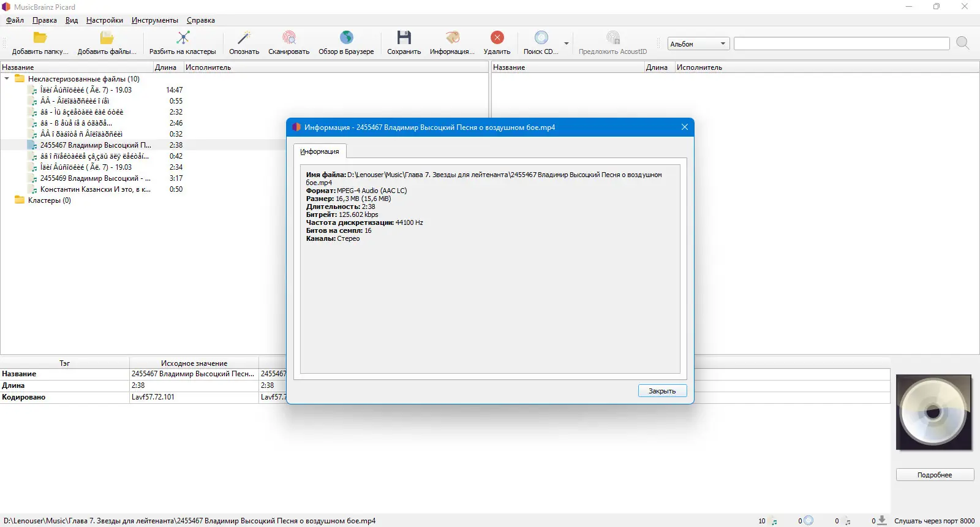Click the Info (Информация...) toolbar icon
This screenshot has height=527, width=980.
click(x=452, y=37)
